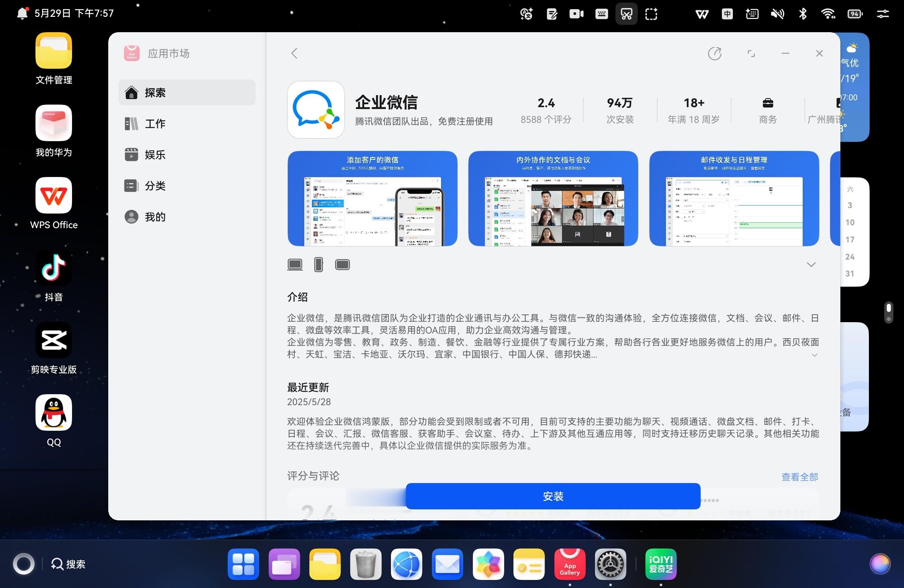This screenshot has height=588, width=904.
Task: Expand the full 介绍 description
Action: [814, 355]
